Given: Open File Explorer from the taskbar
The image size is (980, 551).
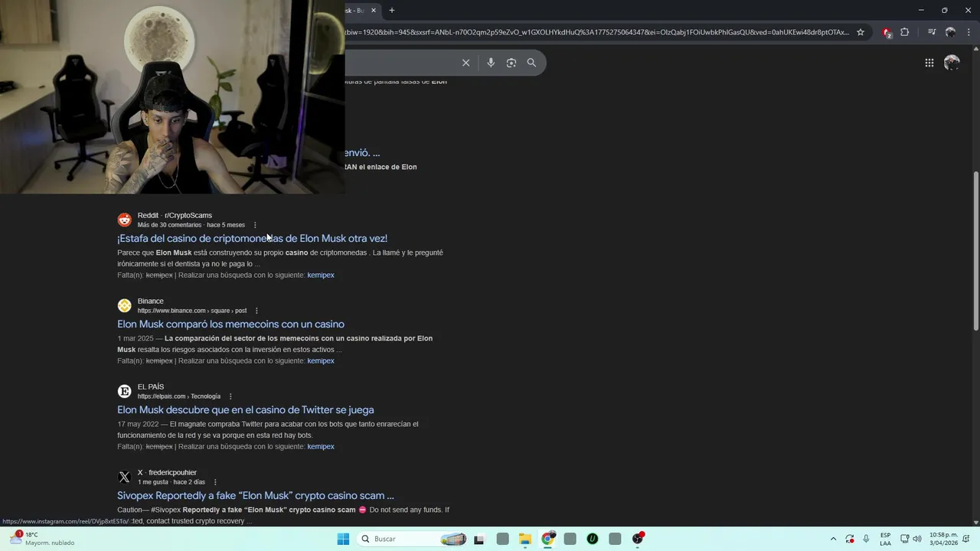Looking at the screenshot, I should pyautogui.click(x=524, y=539).
